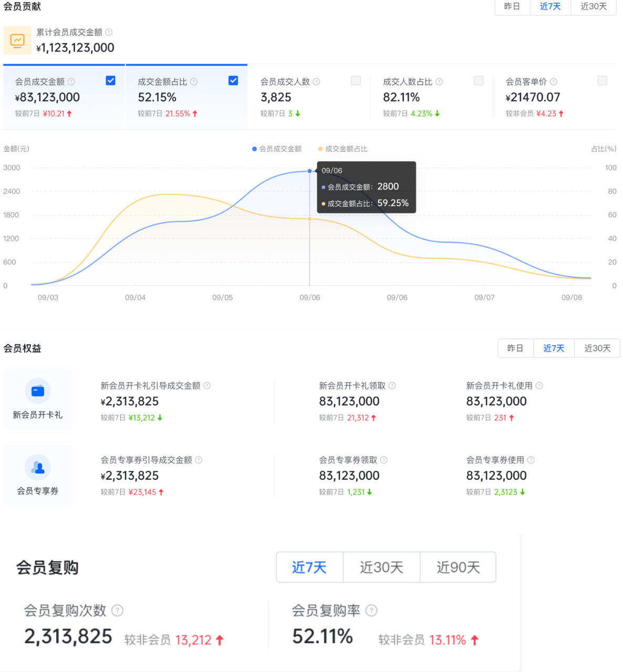Check the 会员客单价 metric checkbox
Image resolution: width=623 pixels, height=672 pixels.
pyautogui.click(x=603, y=80)
